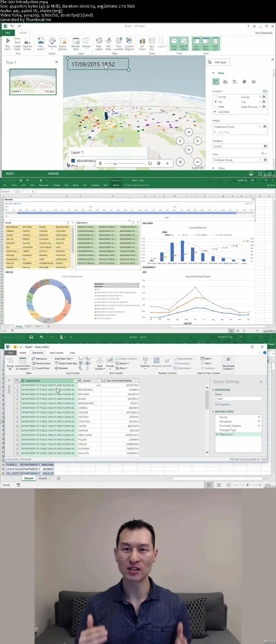
Task: Open the Developer tab in Excel
Action: click(x=95, y=185)
